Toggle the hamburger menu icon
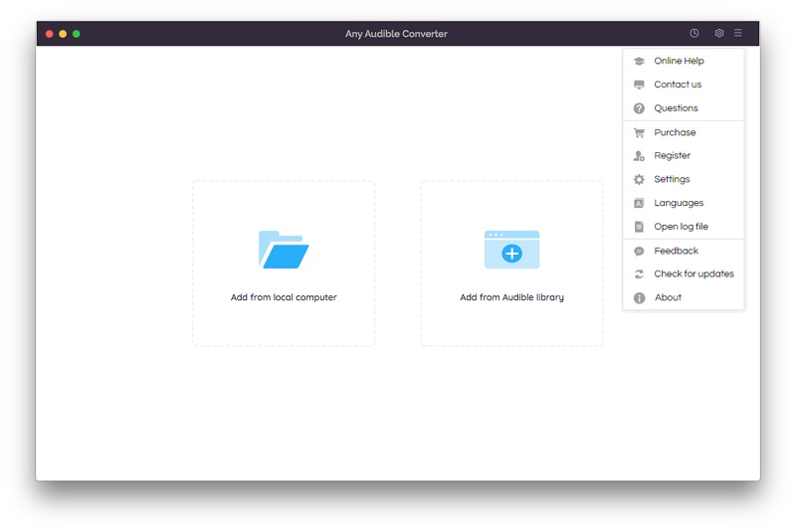This screenshot has width=796, height=532. point(737,33)
